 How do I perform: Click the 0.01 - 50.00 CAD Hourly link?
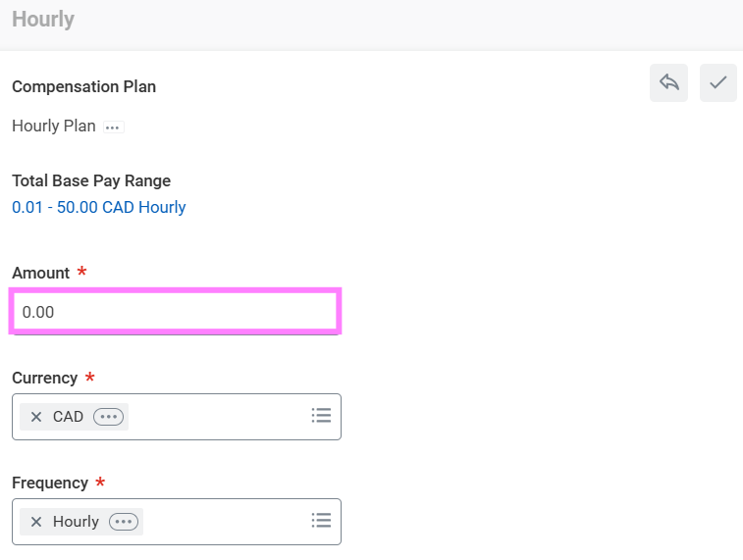pos(98,207)
